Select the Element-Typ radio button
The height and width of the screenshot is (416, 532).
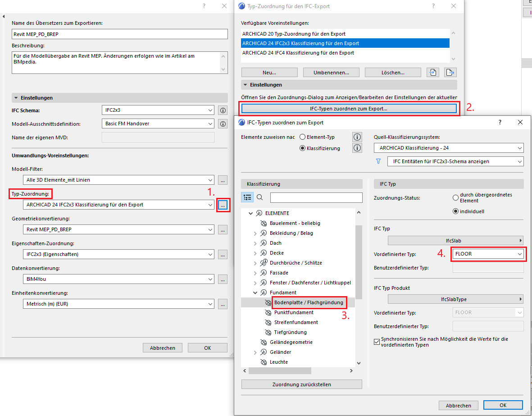pos(303,137)
